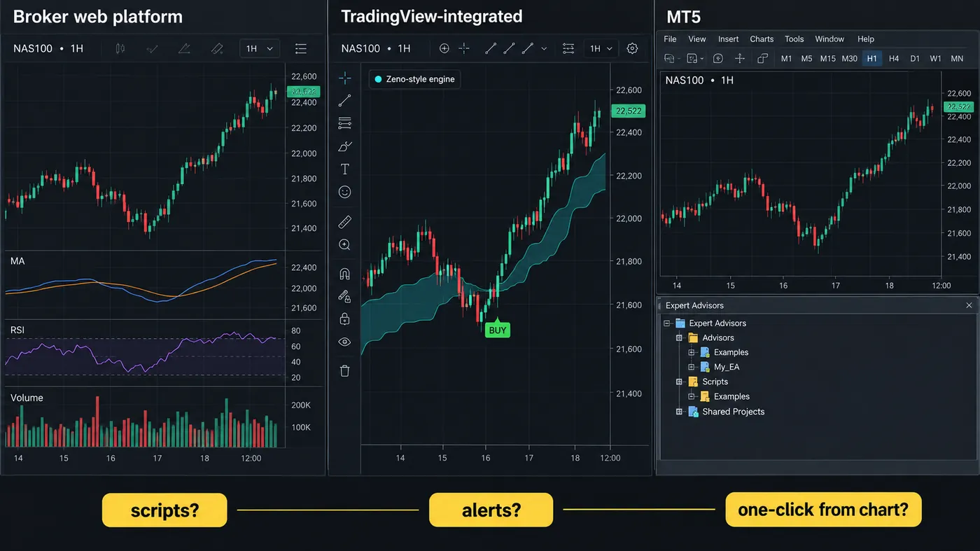The height and width of the screenshot is (551, 980).
Task: Select the third line tool in TradingView top toolbar
Action: coord(527,48)
